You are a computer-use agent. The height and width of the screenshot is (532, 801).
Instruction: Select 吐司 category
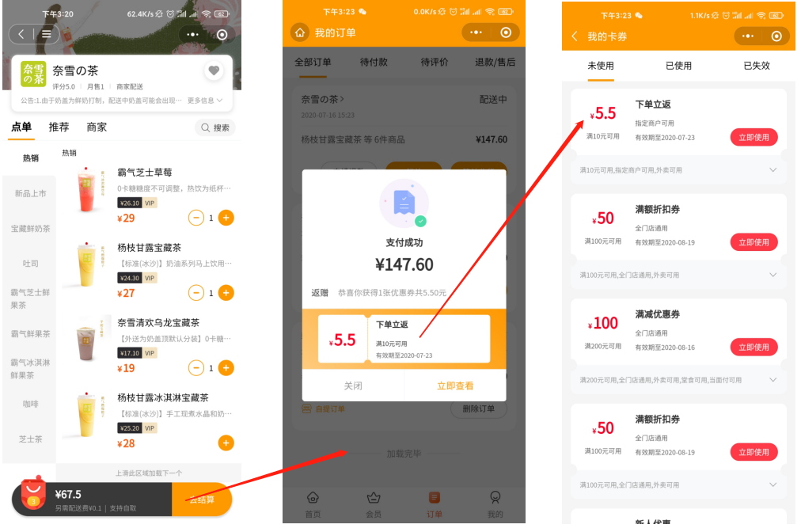click(x=30, y=263)
